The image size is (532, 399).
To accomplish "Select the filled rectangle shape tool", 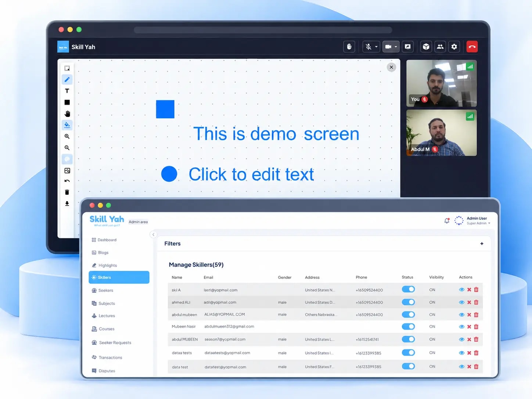I will [x=67, y=102].
